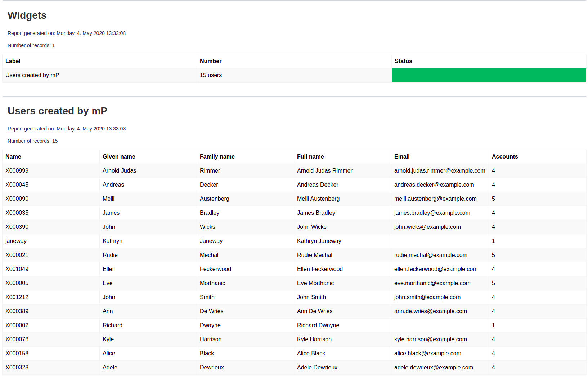The width and height of the screenshot is (588, 382).
Task: Click the '15 users' number cell
Action: coord(211,75)
